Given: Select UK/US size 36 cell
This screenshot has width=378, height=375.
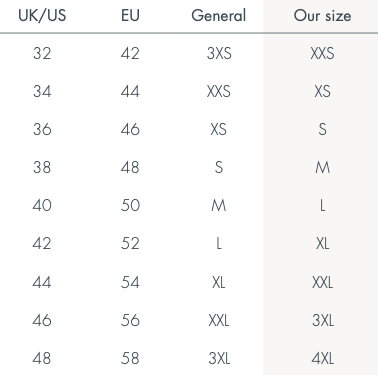Looking at the screenshot, I should (x=42, y=129).
